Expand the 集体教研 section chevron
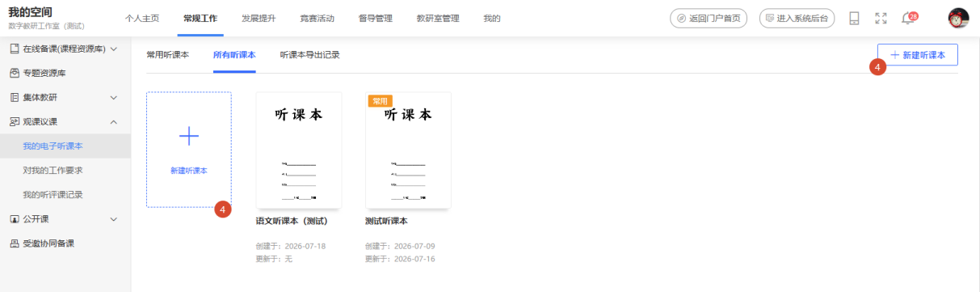 click(x=113, y=97)
